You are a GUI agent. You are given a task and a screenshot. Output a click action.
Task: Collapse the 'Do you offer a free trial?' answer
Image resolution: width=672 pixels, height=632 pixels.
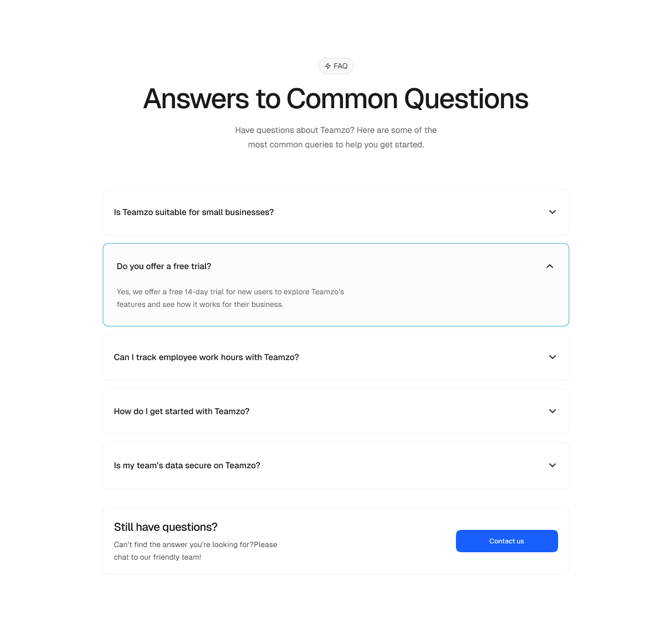[x=164, y=266]
